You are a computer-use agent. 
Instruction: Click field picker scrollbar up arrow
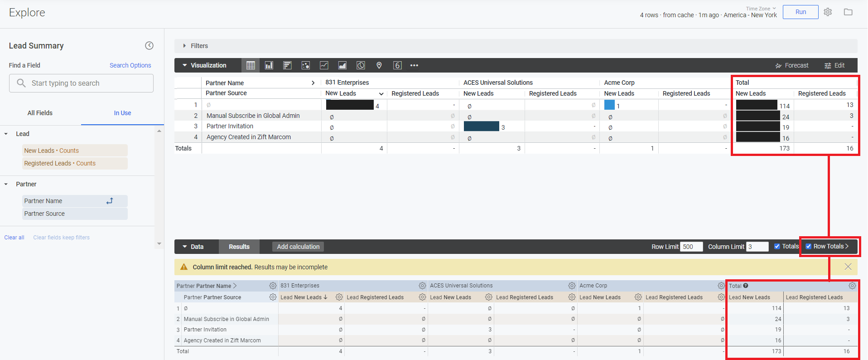(x=159, y=131)
